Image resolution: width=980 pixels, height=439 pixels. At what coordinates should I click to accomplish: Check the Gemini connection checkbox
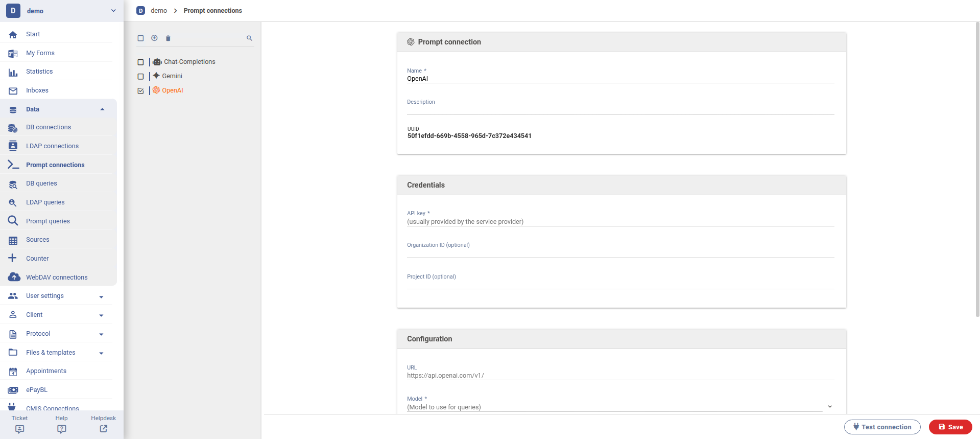pyautogui.click(x=141, y=76)
